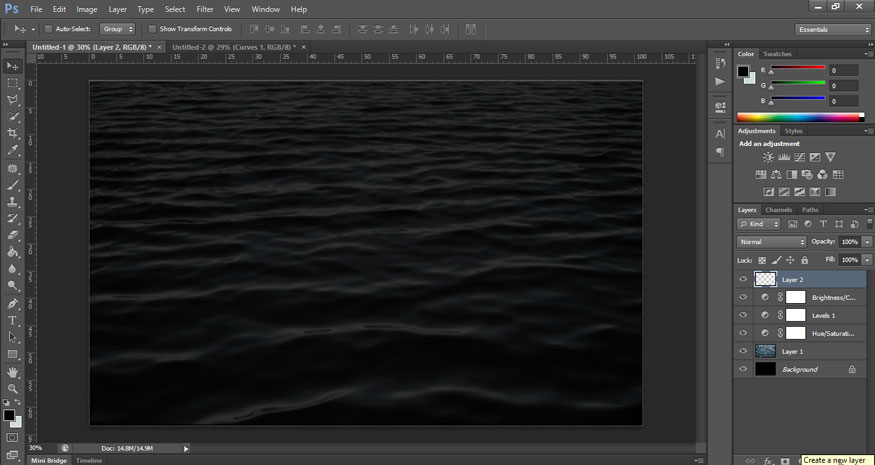Click the Lock all layer icon
875x465 pixels.
(x=805, y=259)
